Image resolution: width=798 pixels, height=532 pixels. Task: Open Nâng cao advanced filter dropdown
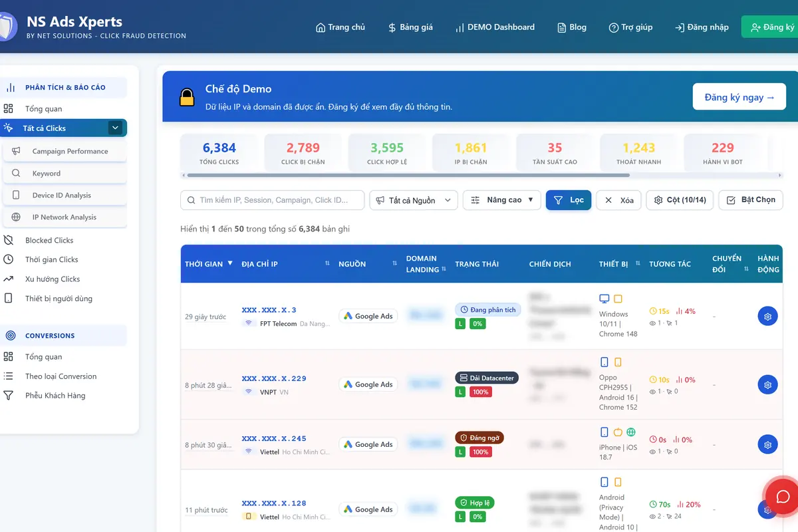[x=502, y=200]
